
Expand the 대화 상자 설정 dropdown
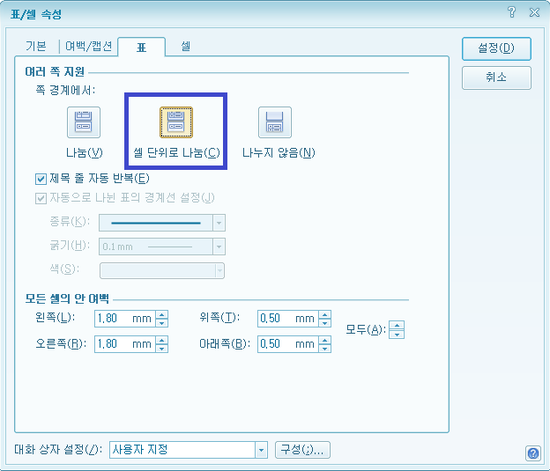[261, 450]
